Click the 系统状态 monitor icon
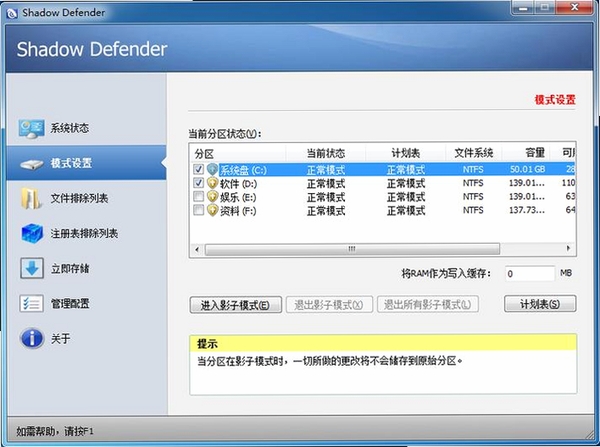Image resolution: width=600 pixels, height=447 pixels. (31, 129)
